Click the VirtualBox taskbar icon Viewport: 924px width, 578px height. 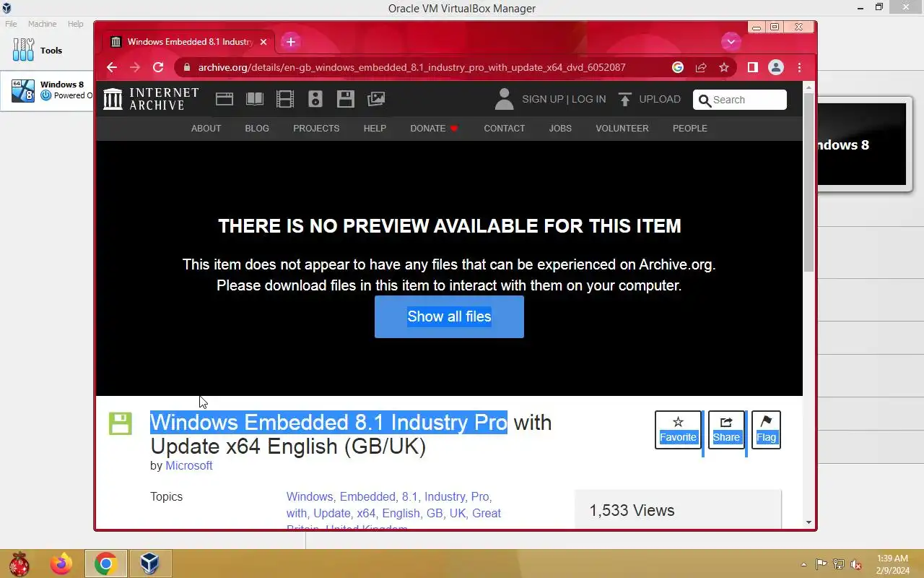(149, 564)
